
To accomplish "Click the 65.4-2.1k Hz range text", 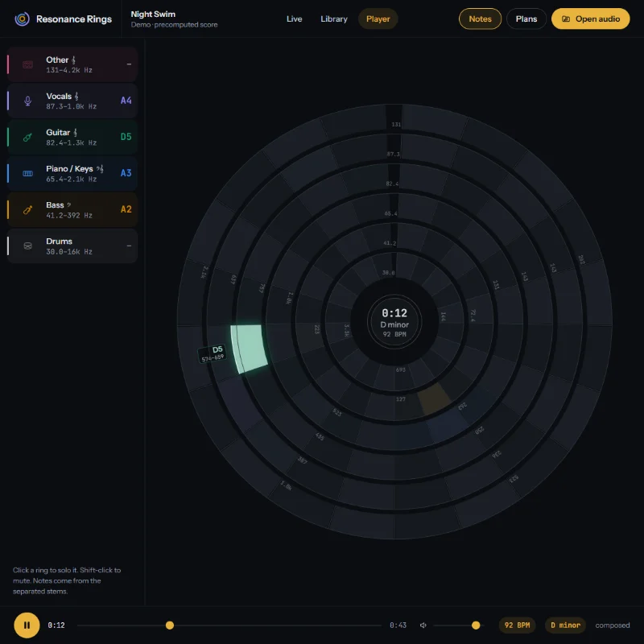I will point(71,179).
